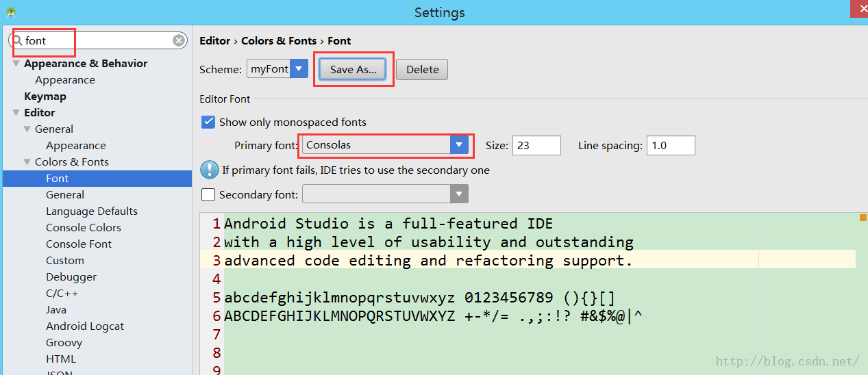Open the Secondary font dropdown arrow

click(x=459, y=194)
